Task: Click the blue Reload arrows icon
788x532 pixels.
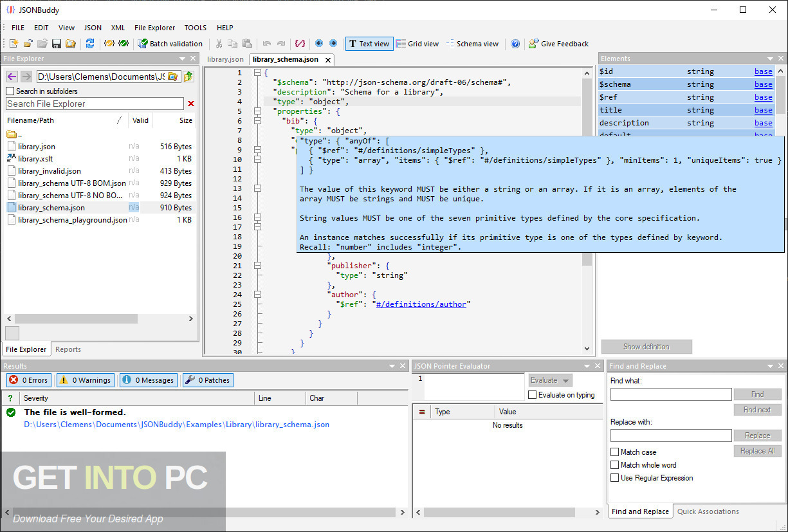Action: (90, 44)
